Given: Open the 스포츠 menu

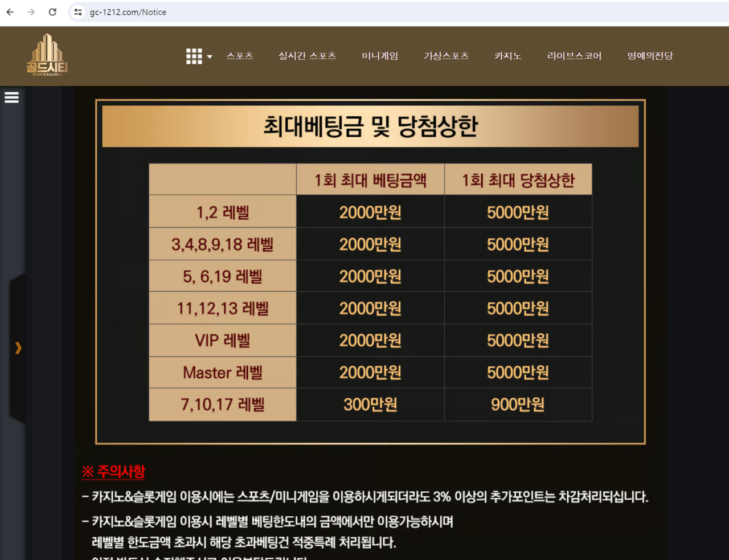Looking at the screenshot, I should [240, 56].
